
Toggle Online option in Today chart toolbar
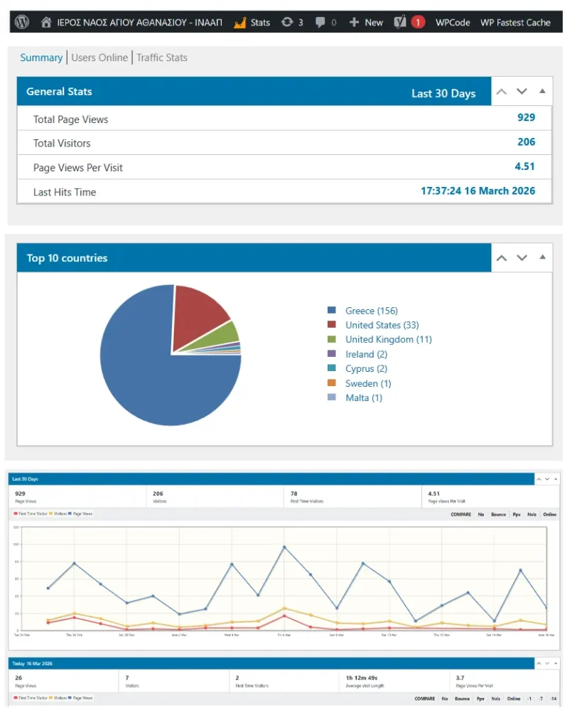click(513, 699)
